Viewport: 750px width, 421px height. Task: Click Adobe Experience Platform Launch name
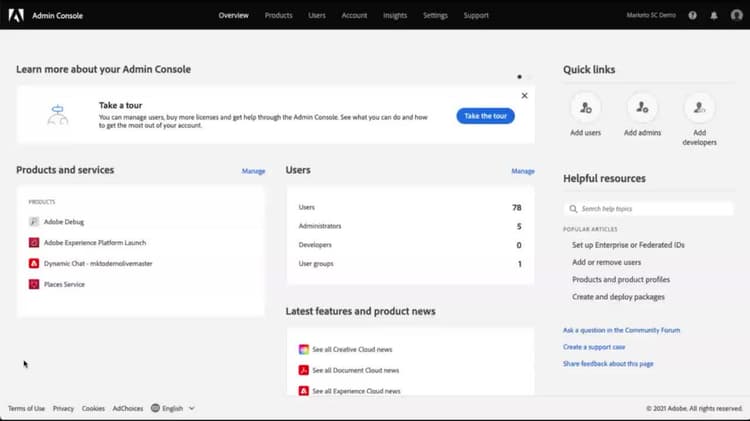95,243
